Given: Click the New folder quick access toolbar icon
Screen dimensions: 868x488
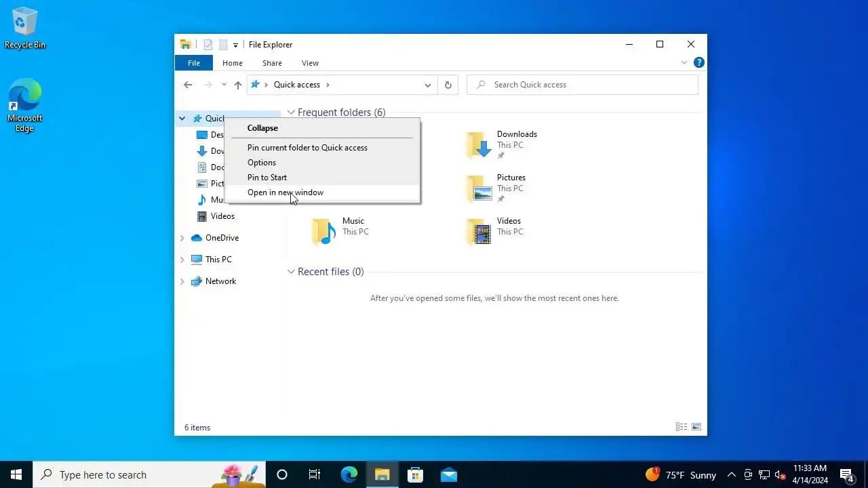Looking at the screenshot, I should tap(222, 45).
